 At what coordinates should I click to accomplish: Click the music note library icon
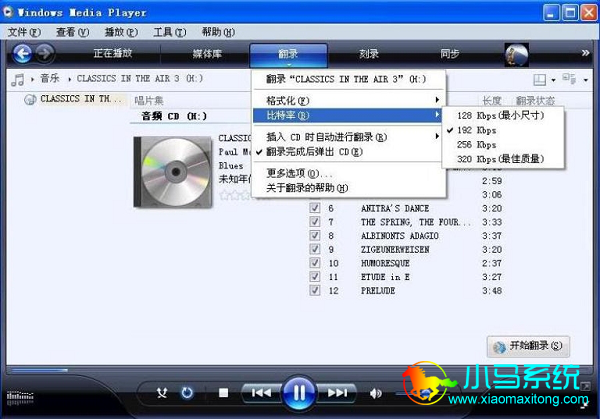tap(18, 80)
